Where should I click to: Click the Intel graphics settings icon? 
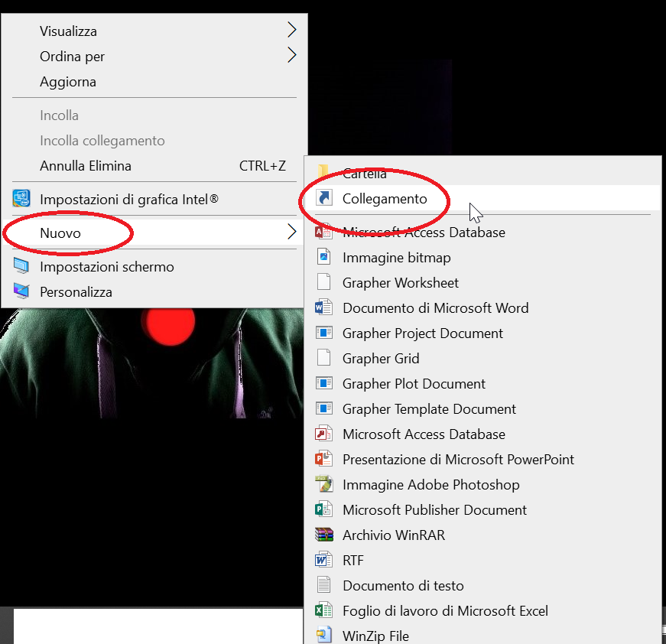pyautogui.click(x=21, y=198)
